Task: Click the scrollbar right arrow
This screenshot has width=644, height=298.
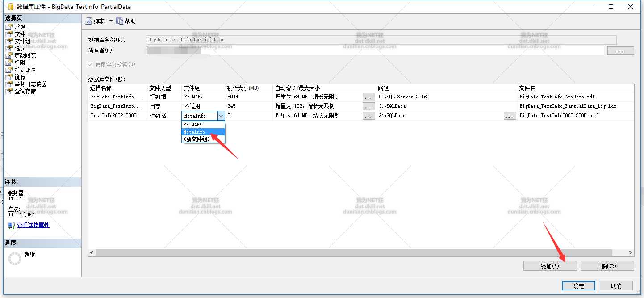Action: [x=630, y=252]
